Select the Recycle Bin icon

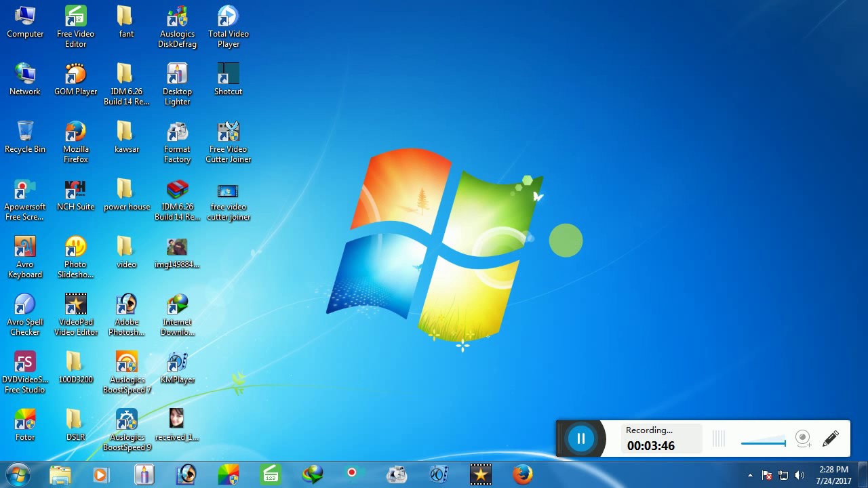pyautogui.click(x=25, y=138)
